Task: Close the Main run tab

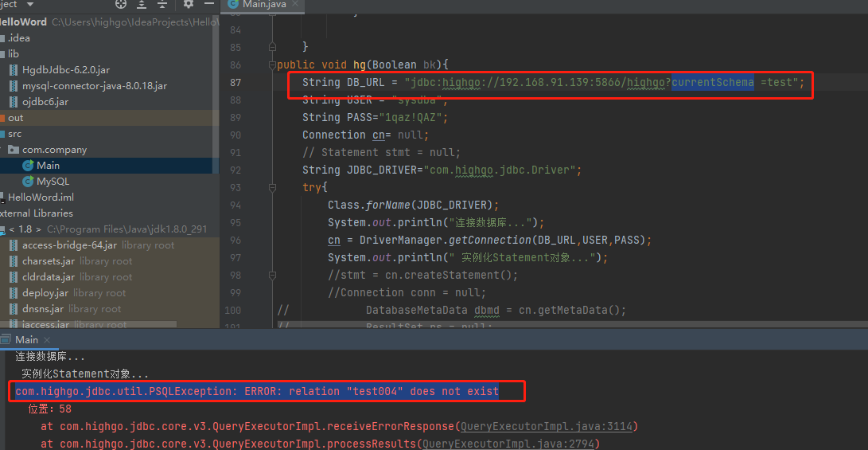Action: 46,340
